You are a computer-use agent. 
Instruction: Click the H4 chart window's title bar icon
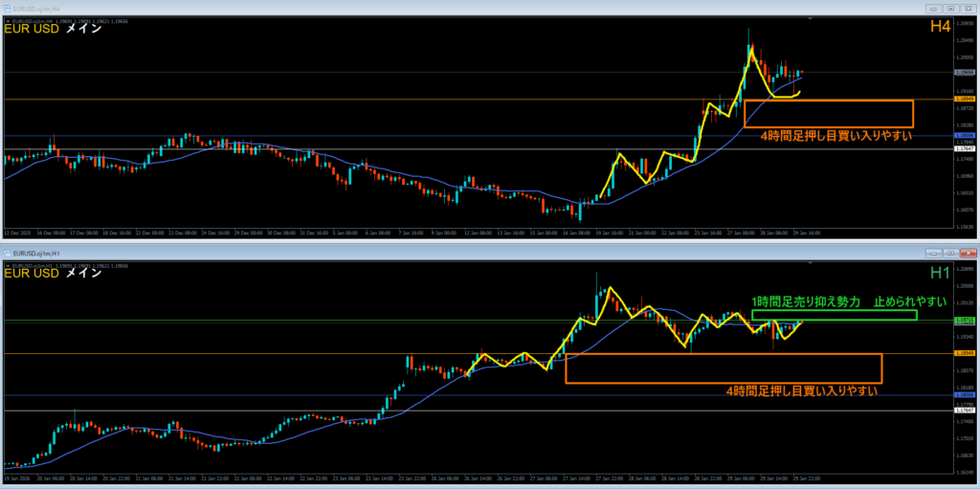(x=9, y=8)
